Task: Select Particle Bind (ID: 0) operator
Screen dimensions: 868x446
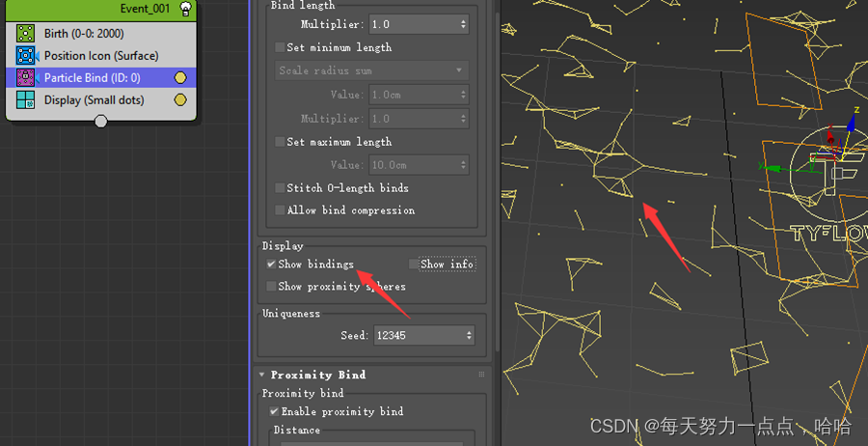Action: (x=100, y=78)
